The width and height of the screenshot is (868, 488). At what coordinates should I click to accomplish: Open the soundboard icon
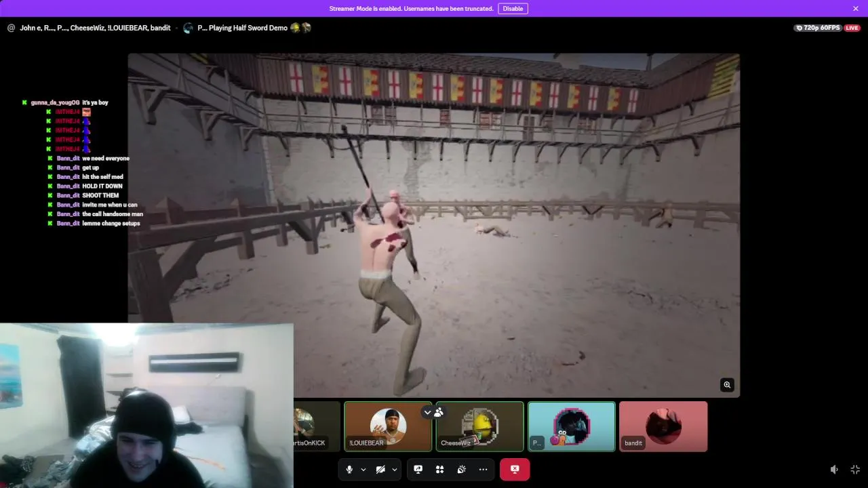(461, 469)
